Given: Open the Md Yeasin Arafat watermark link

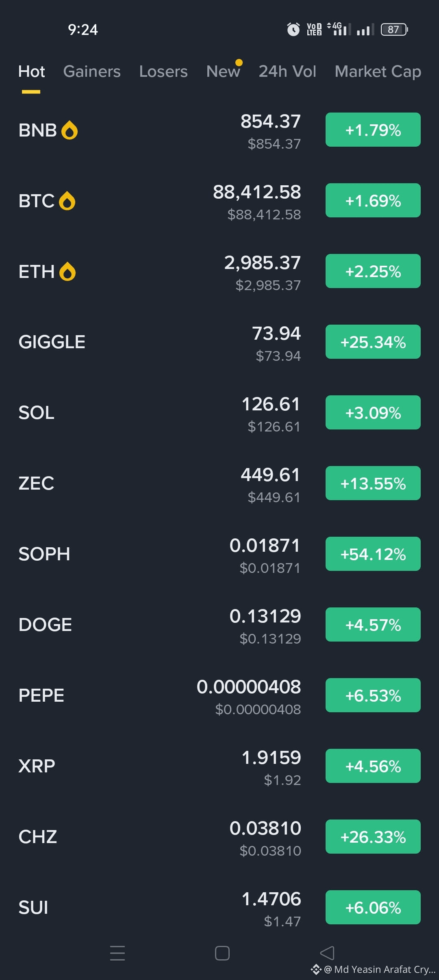Looking at the screenshot, I should point(373,969).
